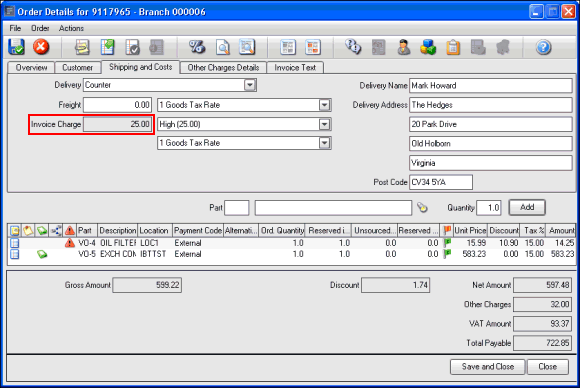Switch to the Invoice Text tab

tap(295, 68)
